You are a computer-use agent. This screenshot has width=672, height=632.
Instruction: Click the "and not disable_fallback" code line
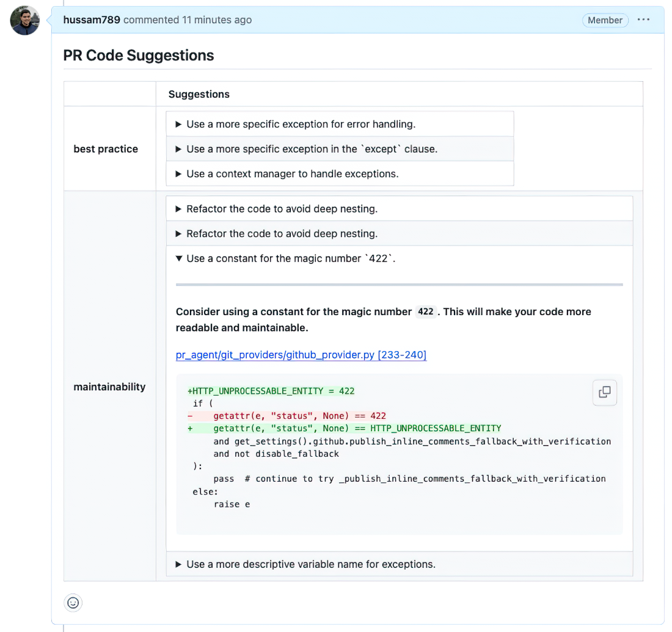pyautogui.click(x=276, y=454)
